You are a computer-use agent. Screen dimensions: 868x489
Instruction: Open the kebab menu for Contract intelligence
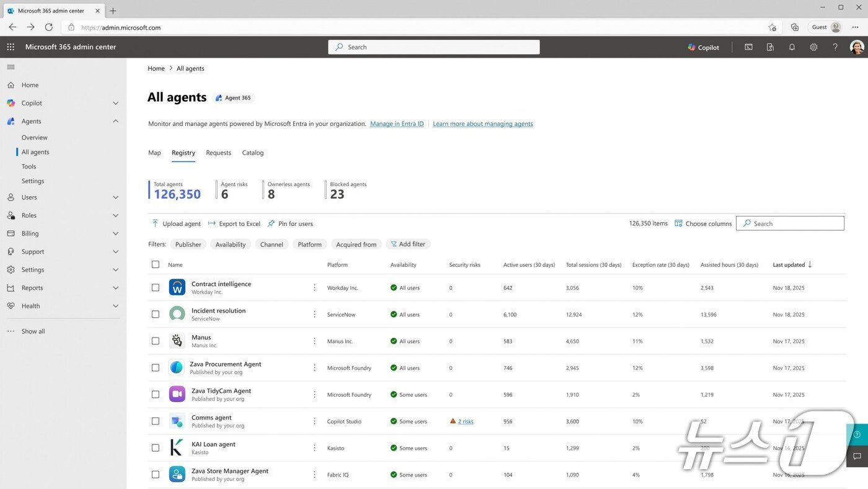point(314,287)
